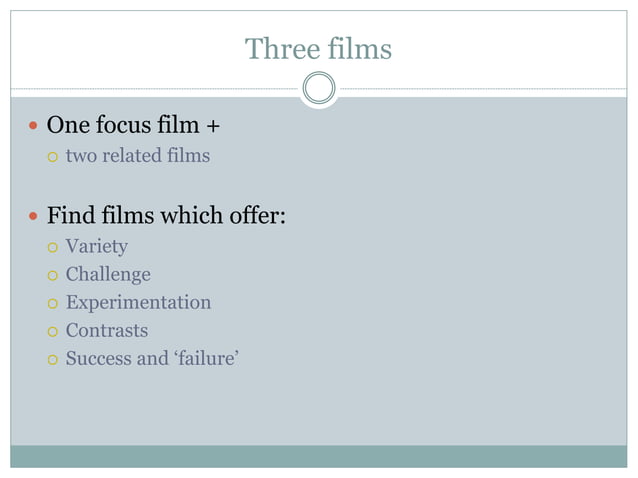Click the teal footer bar at slide bottom
The height and width of the screenshot is (478, 638).
click(318, 456)
